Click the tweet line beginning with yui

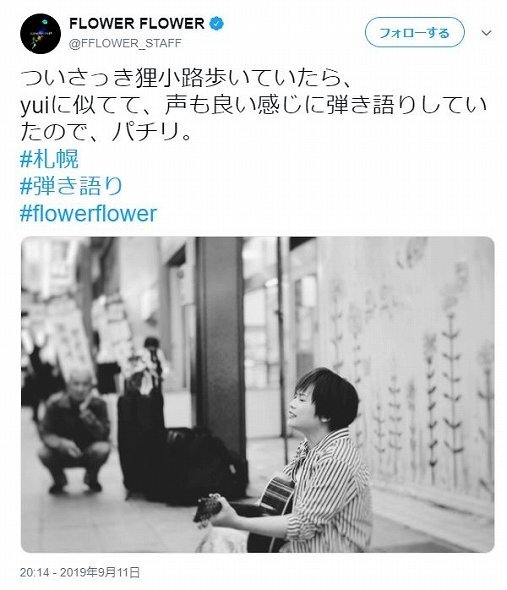[253, 105]
